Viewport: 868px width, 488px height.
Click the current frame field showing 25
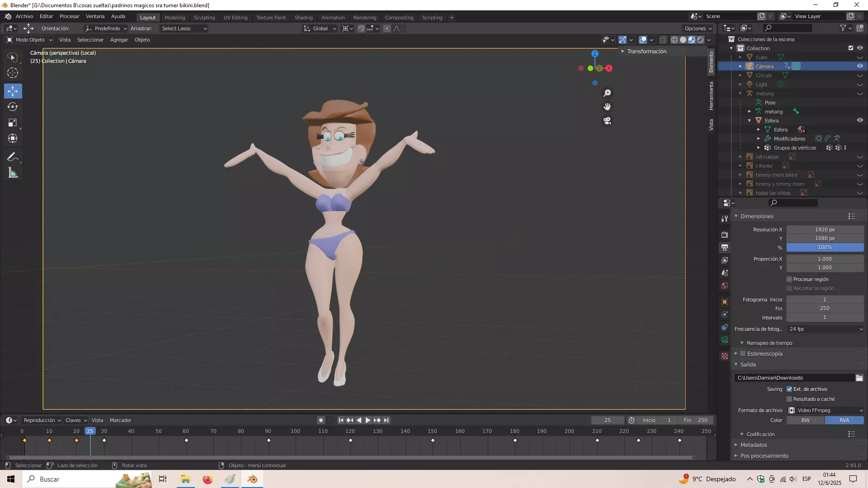[x=608, y=420]
